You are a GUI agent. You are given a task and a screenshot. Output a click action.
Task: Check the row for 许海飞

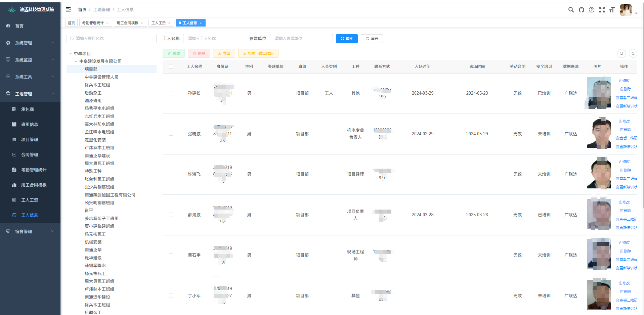171,174
